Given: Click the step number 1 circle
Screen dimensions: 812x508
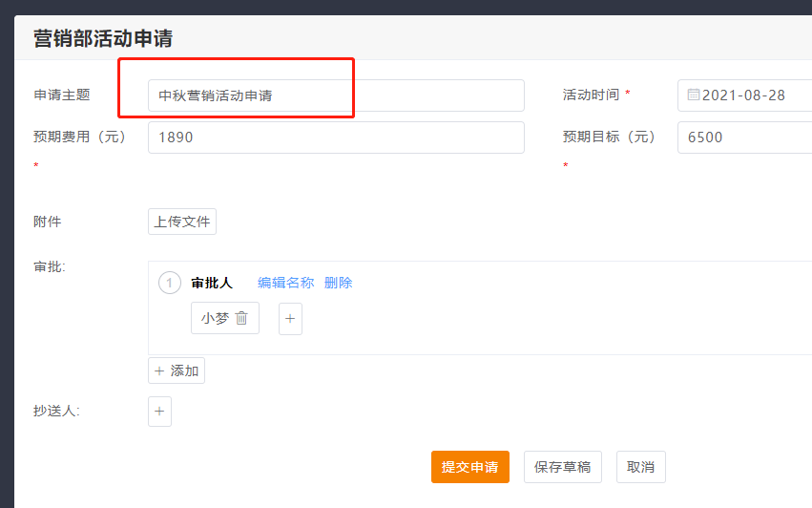Looking at the screenshot, I should point(169,283).
